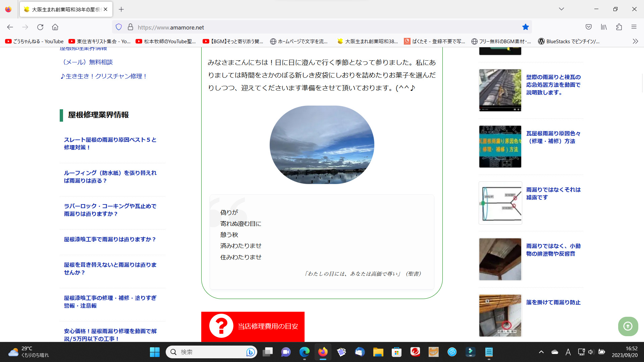644x362 pixels.
Task: Open スレート屋根の雨漏り原因ベスト5 article
Action: 110,143
